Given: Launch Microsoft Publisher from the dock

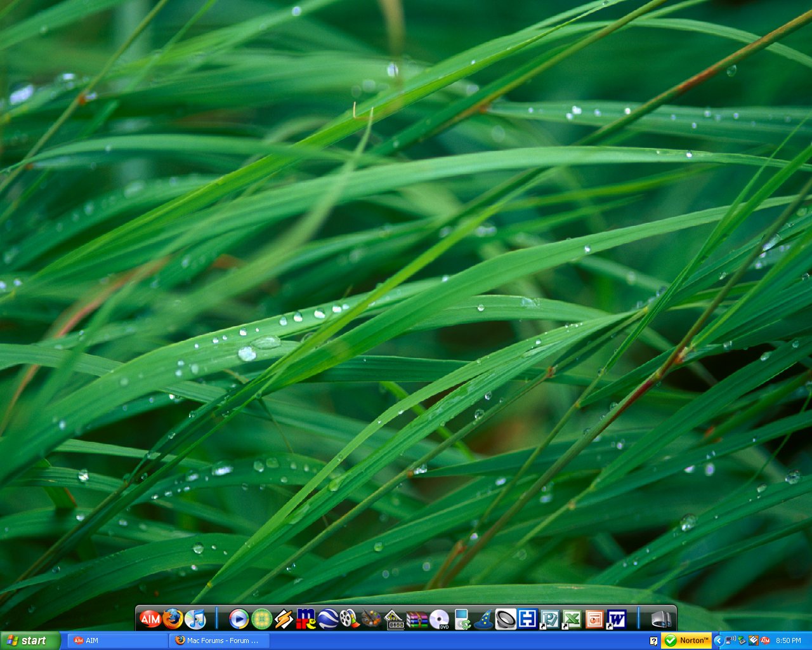Looking at the screenshot, I should pyautogui.click(x=549, y=618).
